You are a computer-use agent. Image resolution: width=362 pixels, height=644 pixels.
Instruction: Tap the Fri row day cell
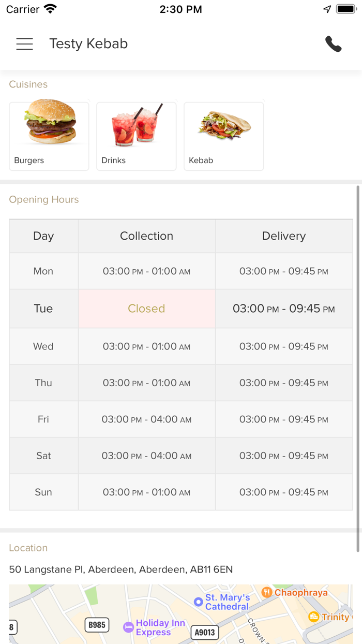[x=43, y=419]
